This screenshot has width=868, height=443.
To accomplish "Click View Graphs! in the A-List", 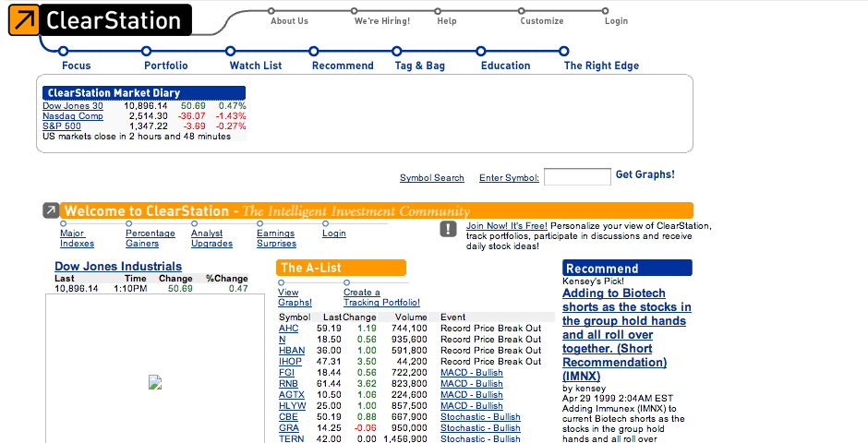I will [295, 297].
